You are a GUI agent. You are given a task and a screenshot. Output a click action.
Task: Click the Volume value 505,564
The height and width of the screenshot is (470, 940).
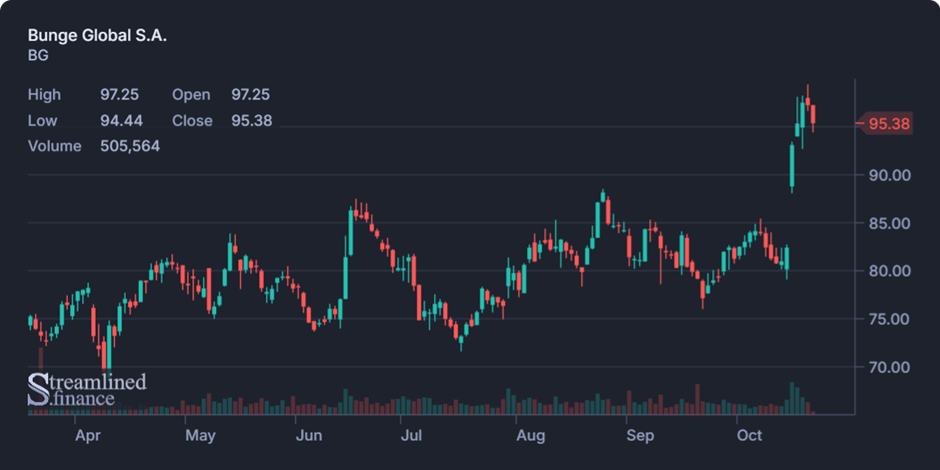pos(130,146)
